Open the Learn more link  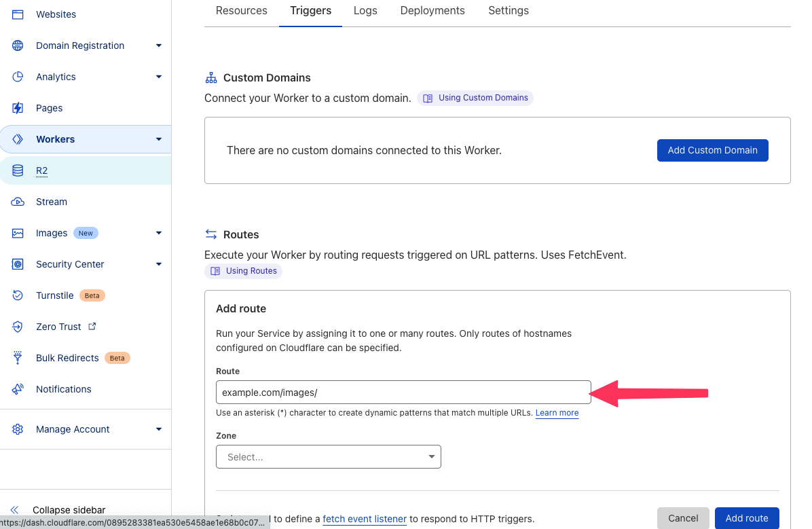pyautogui.click(x=557, y=413)
